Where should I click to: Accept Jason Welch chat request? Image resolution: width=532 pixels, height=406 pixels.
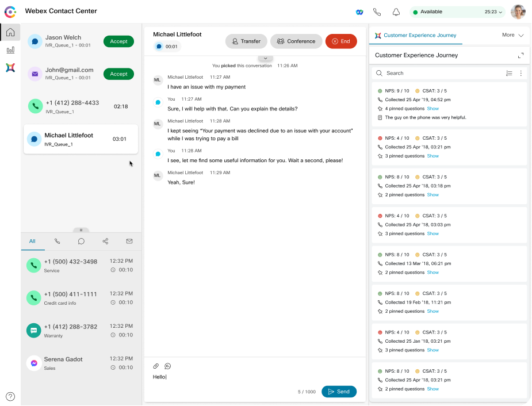click(118, 41)
